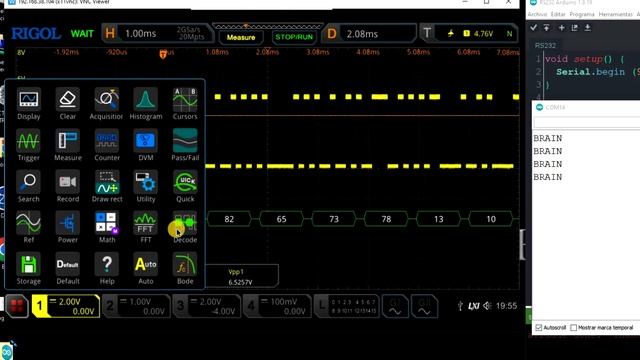640x360 pixels.
Task: Open the Trigger settings icon
Action: coord(29,141)
